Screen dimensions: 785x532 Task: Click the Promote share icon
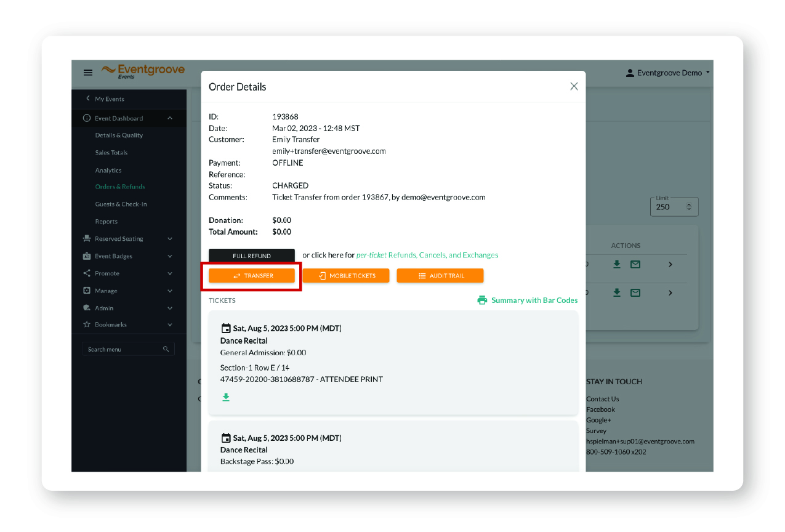[x=87, y=273]
